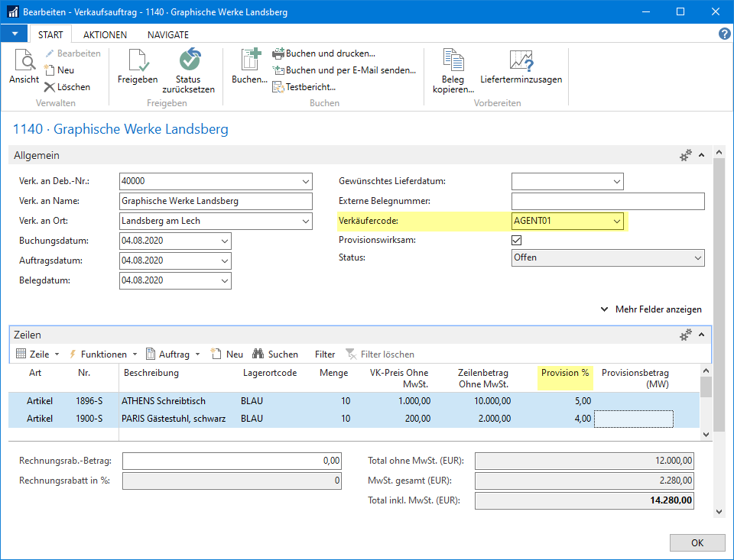Click Status zurücksetzen icon
This screenshot has height=560, width=734.
coord(188,61)
